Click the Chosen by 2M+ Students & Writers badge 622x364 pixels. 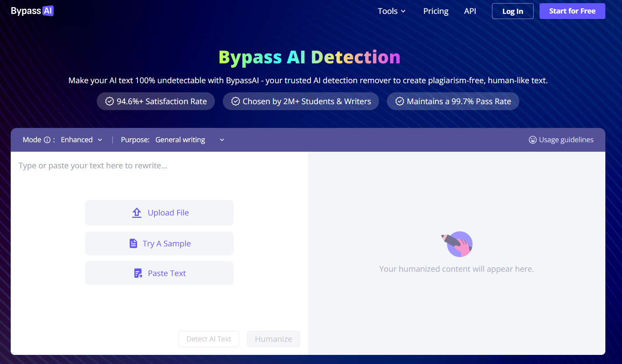pos(301,101)
